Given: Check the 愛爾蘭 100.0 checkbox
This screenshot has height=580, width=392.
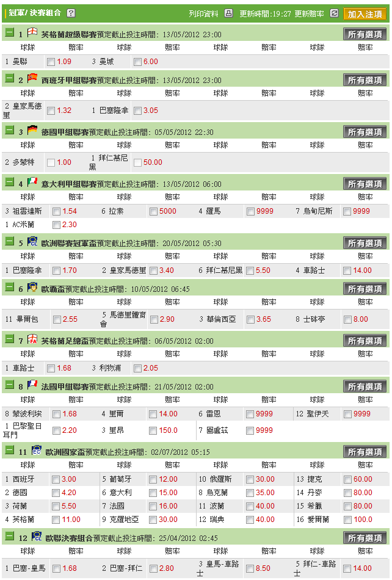Looking at the screenshot, I should pos(347,520).
